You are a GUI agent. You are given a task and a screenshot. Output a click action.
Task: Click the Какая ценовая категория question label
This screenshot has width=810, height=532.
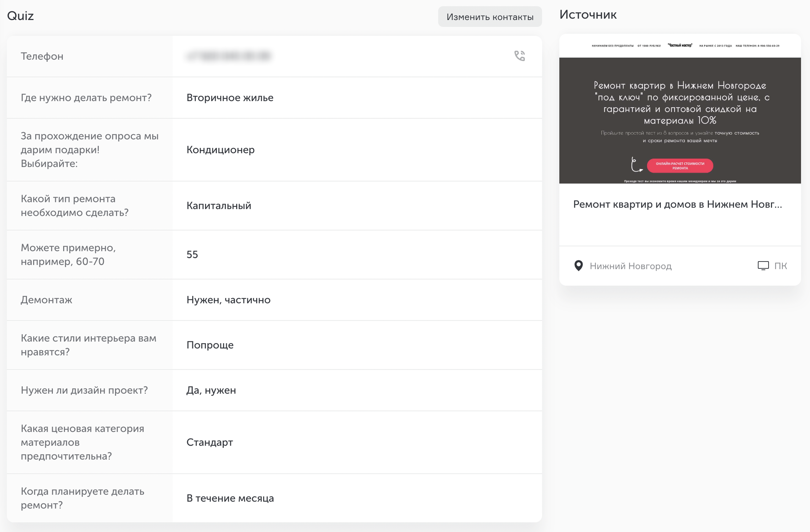click(x=83, y=442)
